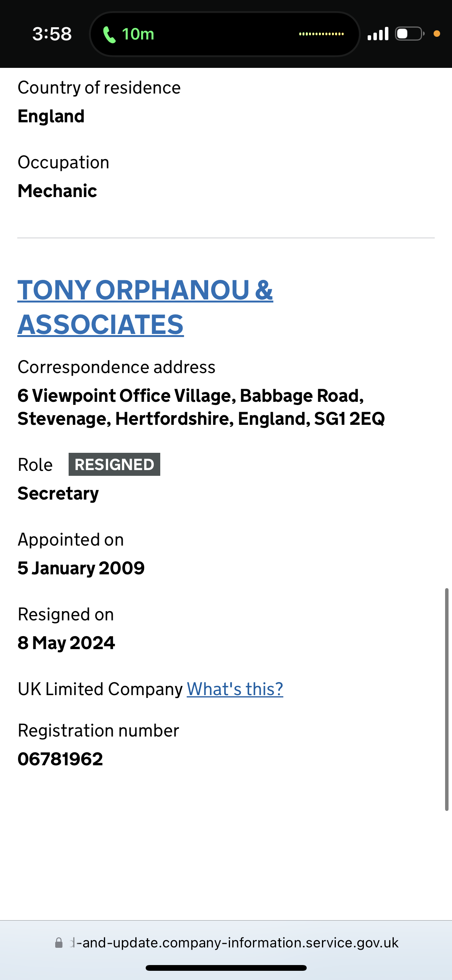The height and width of the screenshot is (980, 452).
Task: Tap the 3:58 clock in status bar
Action: click(x=52, y=34)
